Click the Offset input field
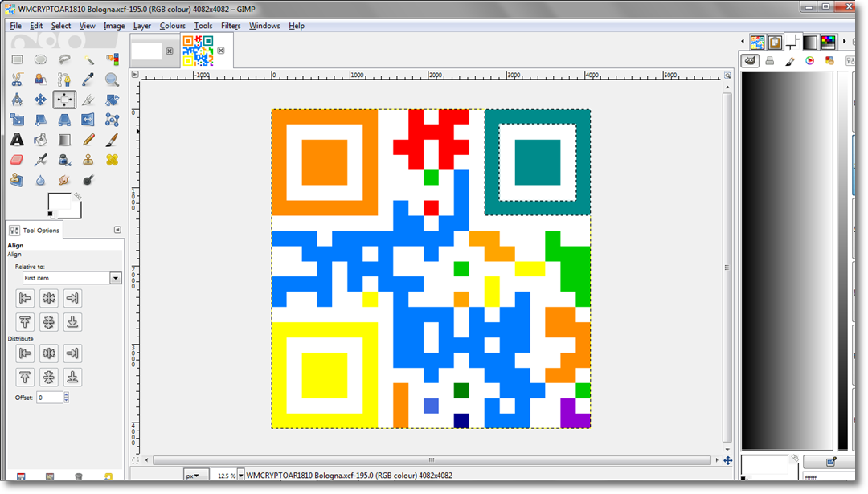The width and height of the screenshot is (868, 494). click(50, 397)
